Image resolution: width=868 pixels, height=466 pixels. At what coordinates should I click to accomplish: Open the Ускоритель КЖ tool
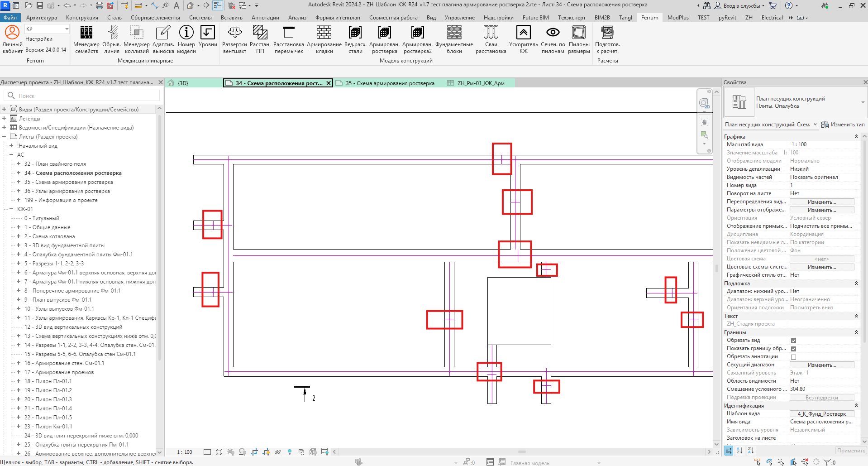(523, 40)
